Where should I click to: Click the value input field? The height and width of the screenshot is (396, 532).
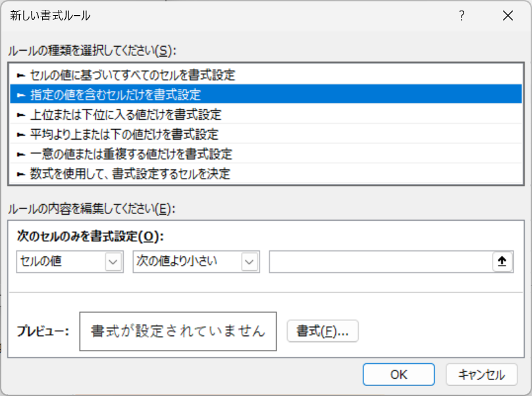381,262
